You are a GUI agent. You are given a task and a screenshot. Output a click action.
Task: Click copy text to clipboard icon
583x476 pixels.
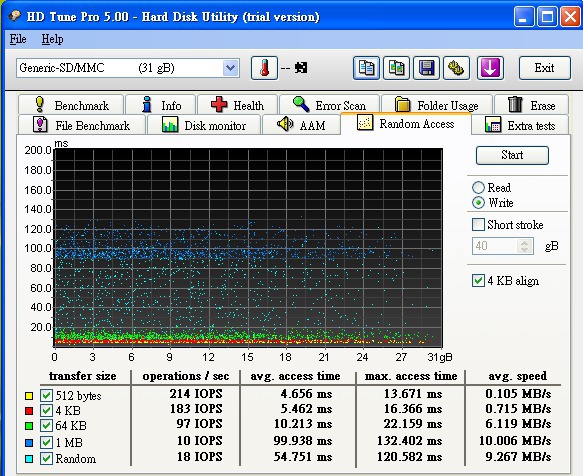pyautogui.click(x=366, y=68)
